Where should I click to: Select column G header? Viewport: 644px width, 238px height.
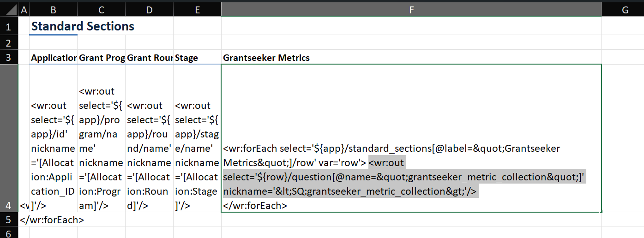coord(625,9)
